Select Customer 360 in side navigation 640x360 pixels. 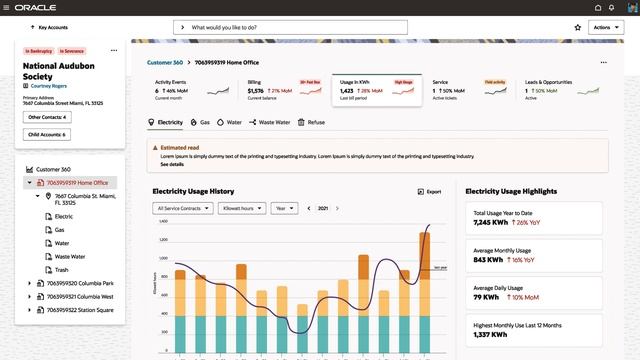coord(53,169)
